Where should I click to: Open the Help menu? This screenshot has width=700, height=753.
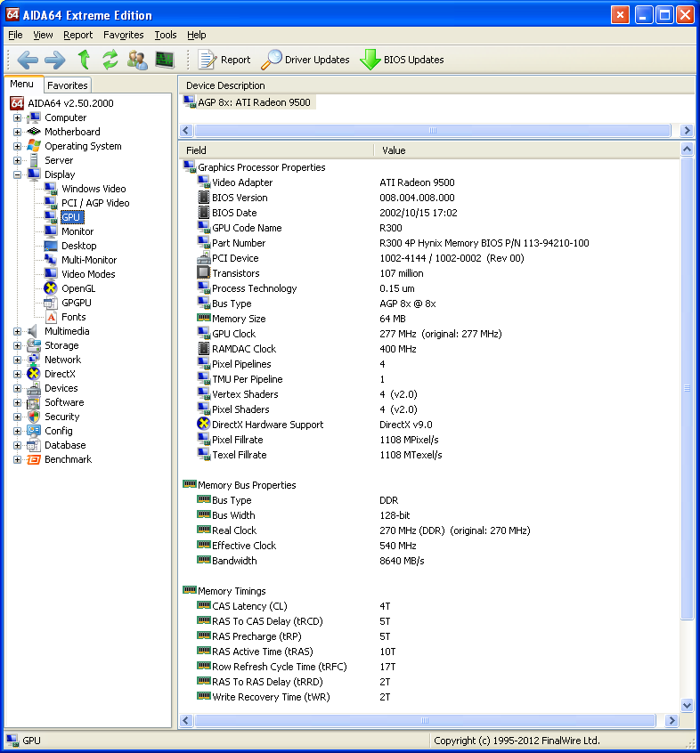pos(197,35)
